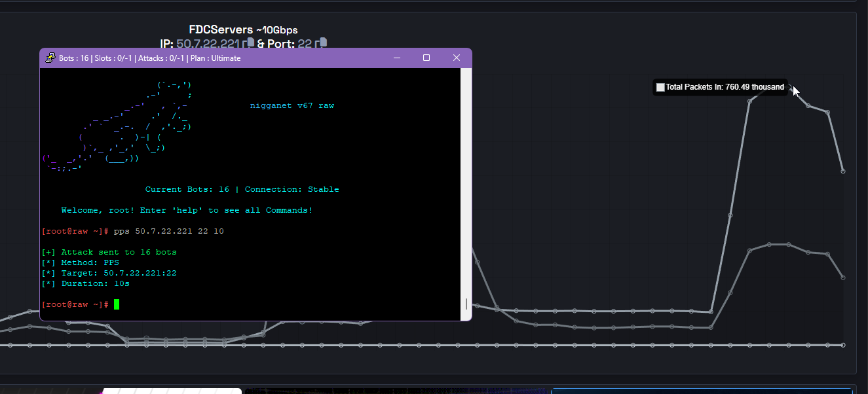Image resolution: width=868 pixels, height=394 pixels.
Task: Select the last data point on the middle line
Action: tap(843, 278)
